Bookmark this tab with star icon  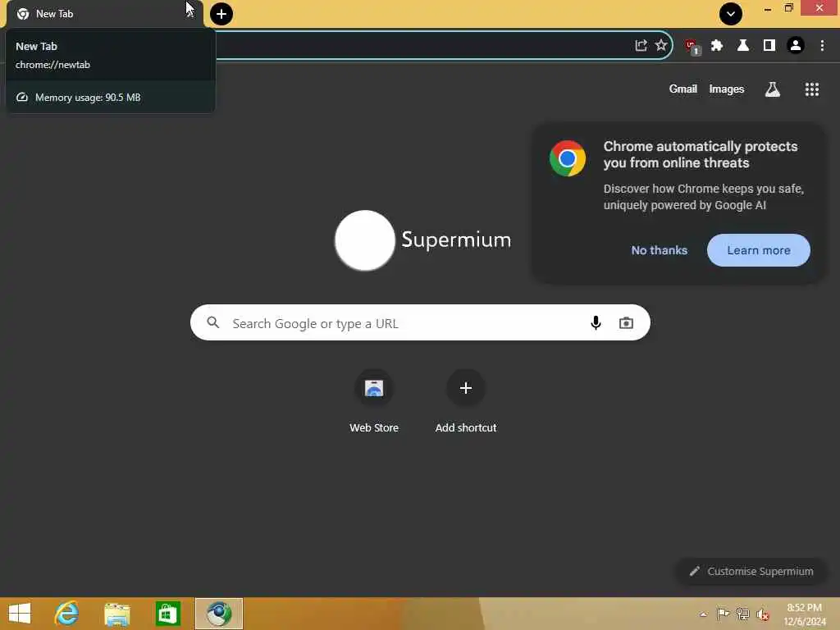(x=661, y=46)
